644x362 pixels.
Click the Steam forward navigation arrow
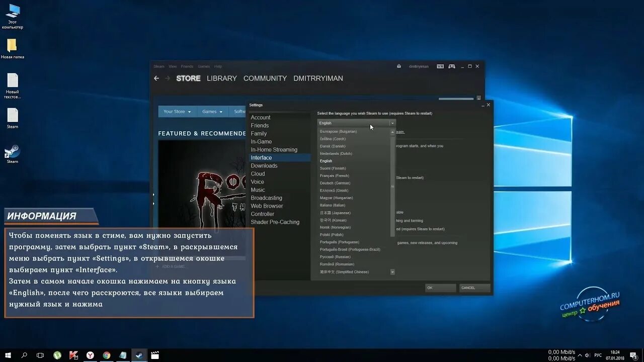tap(168, 78)
